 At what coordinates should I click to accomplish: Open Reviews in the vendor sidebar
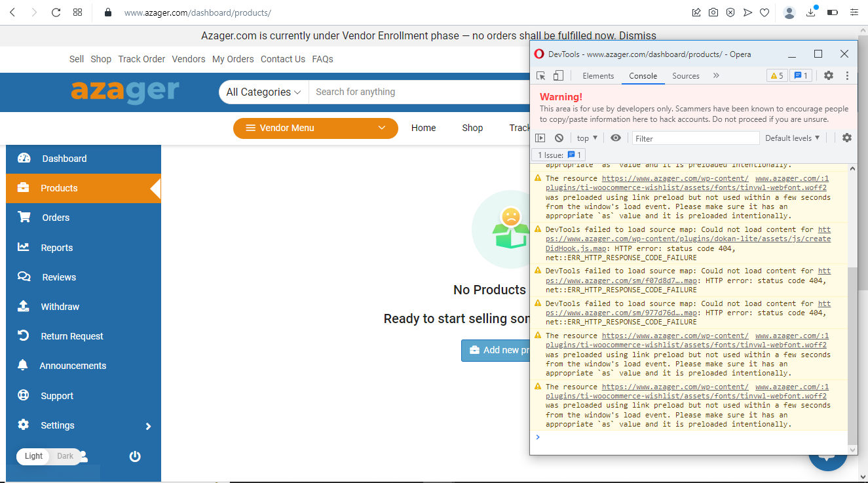(83, 277)
